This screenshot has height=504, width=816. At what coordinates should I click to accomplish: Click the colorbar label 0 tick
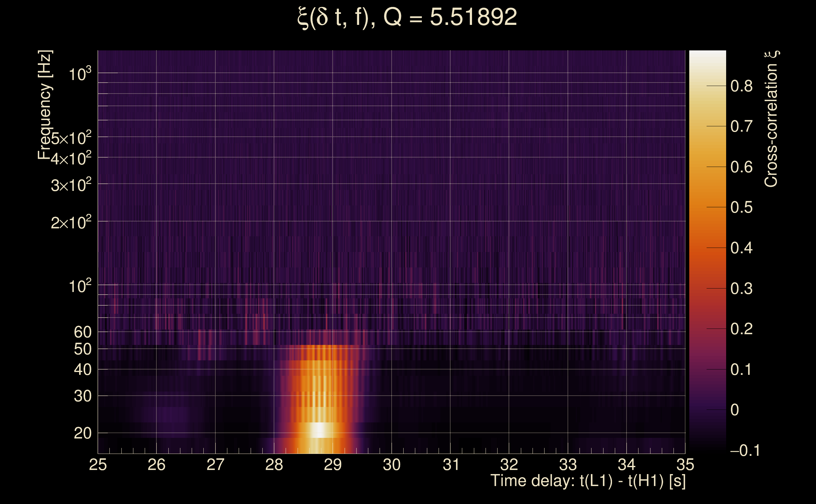point(734,410)
